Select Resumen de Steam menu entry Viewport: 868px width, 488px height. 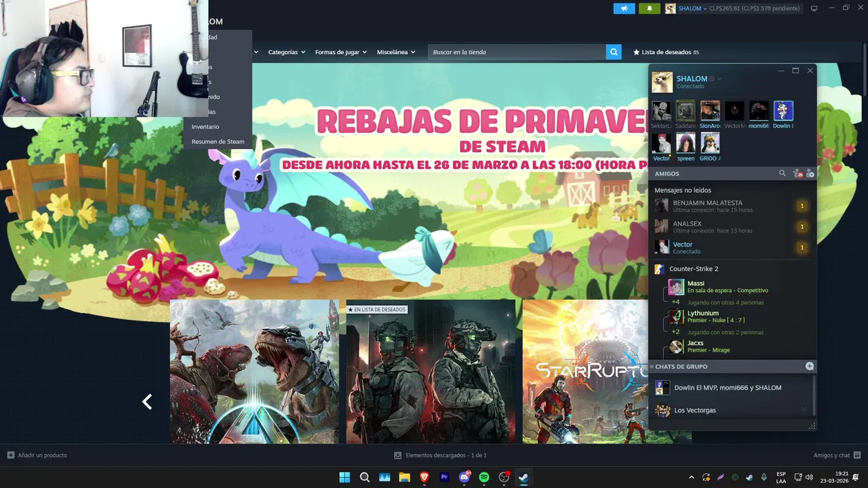point(218,142)
